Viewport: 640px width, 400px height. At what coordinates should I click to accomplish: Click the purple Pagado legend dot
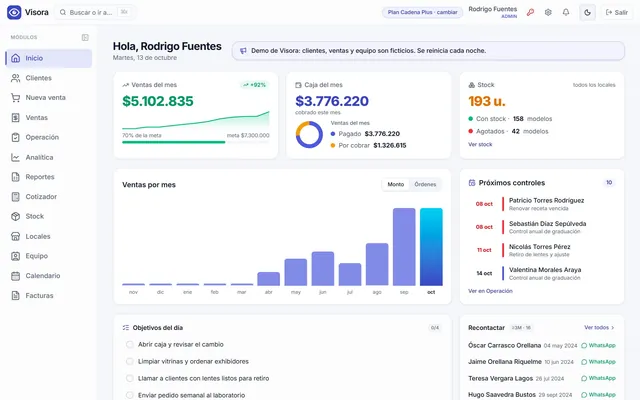(x=333, y=134)
